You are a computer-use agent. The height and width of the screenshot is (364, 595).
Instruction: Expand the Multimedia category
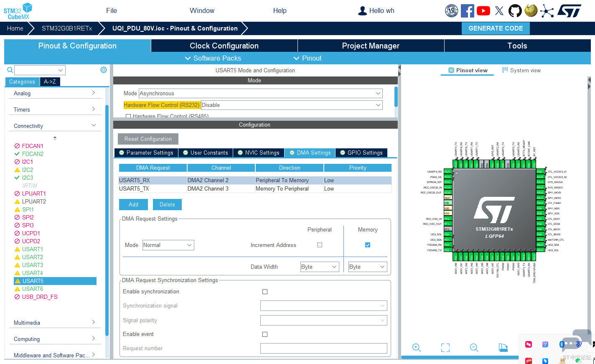(x=55, y=323)
